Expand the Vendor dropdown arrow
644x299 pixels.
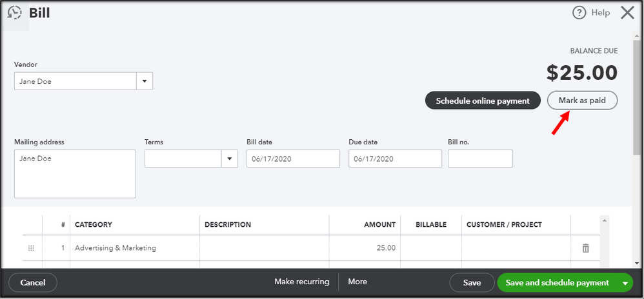(145, 81)
